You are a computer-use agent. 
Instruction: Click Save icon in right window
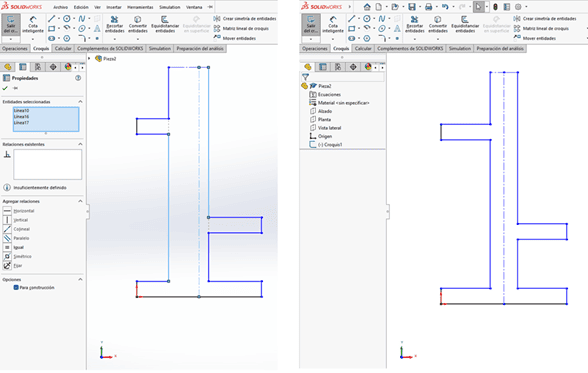[412, 7]
